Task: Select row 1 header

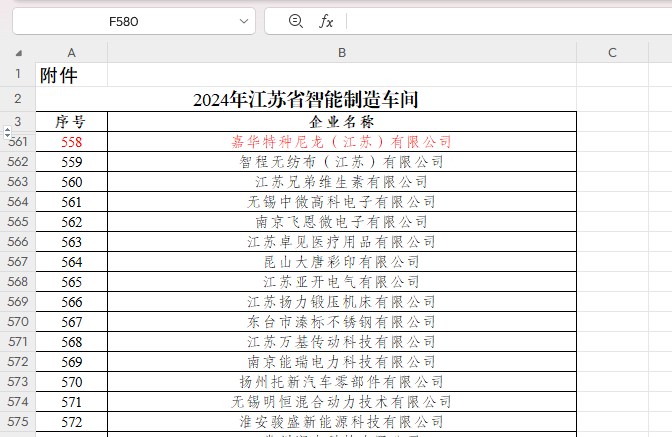Action: coord(18,75)
